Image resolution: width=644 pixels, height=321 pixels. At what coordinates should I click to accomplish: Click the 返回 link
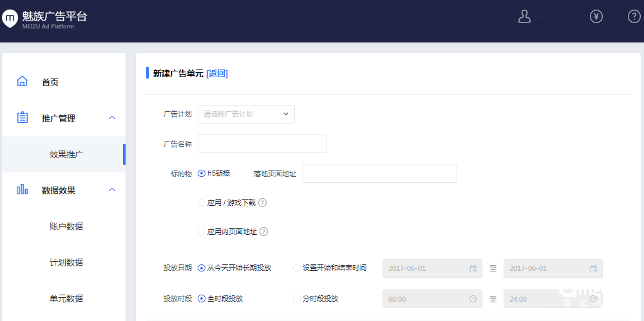(217, 73)
